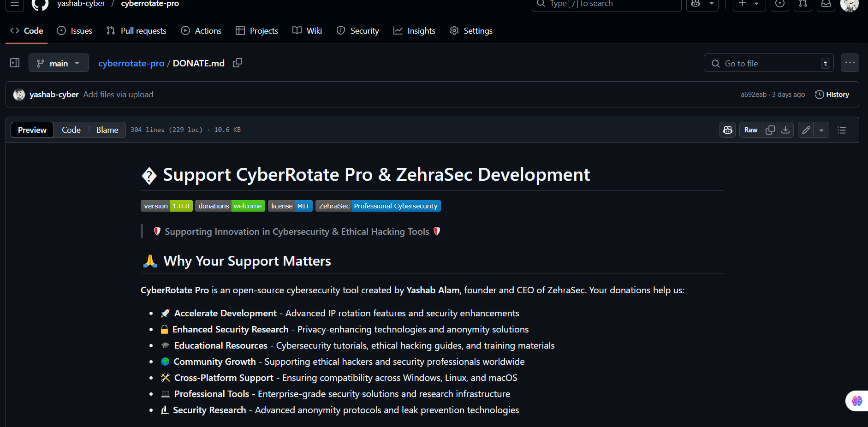Switch to the Code view

pos(71,130)
